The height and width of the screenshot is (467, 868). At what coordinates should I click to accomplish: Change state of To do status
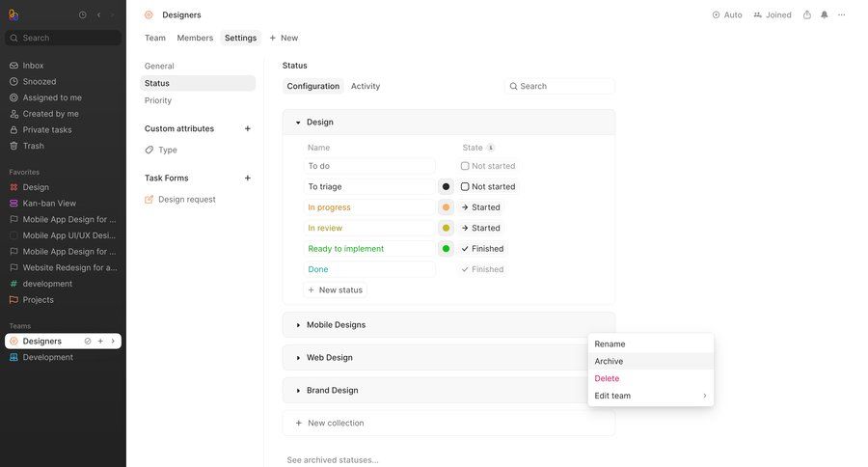(x=488, y=166)
